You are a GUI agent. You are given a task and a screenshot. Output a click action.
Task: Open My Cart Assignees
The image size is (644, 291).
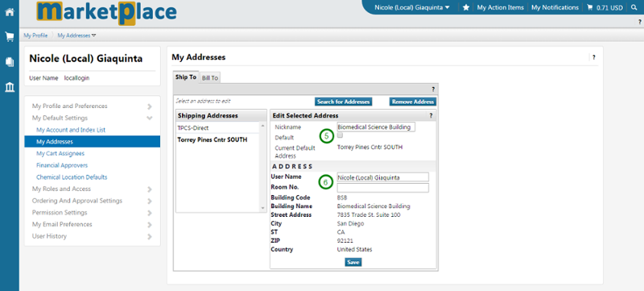click(x=60, y=153)
